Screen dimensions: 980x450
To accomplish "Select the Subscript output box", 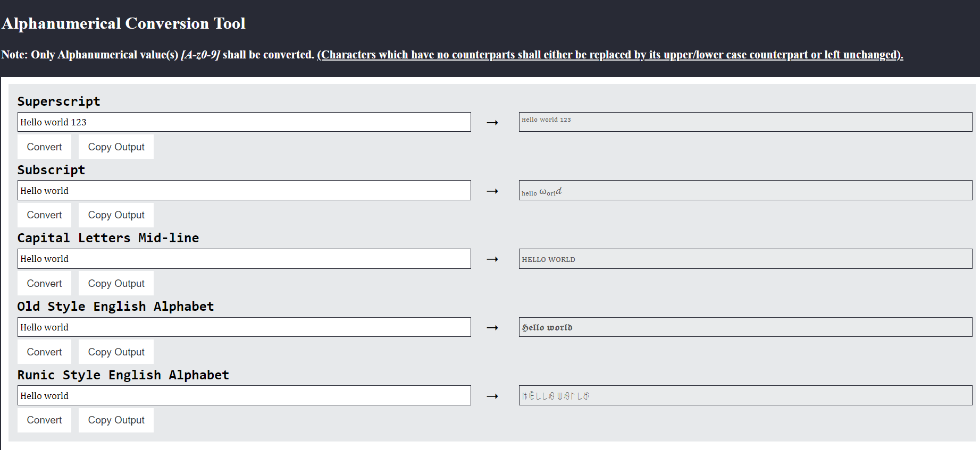I will point(745,190).
